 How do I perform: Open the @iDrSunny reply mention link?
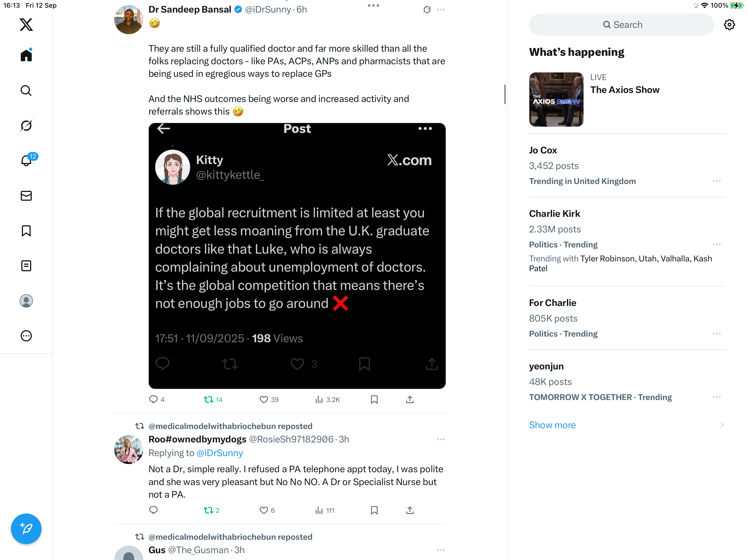pyautogui.click(x=220, y=453)
